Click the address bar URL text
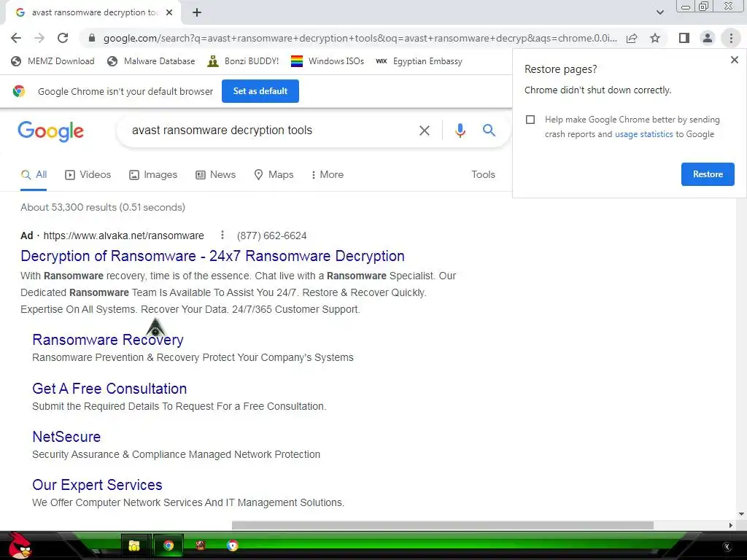The height and width of the screenshot is (560, 747). (x=360, y=38)
